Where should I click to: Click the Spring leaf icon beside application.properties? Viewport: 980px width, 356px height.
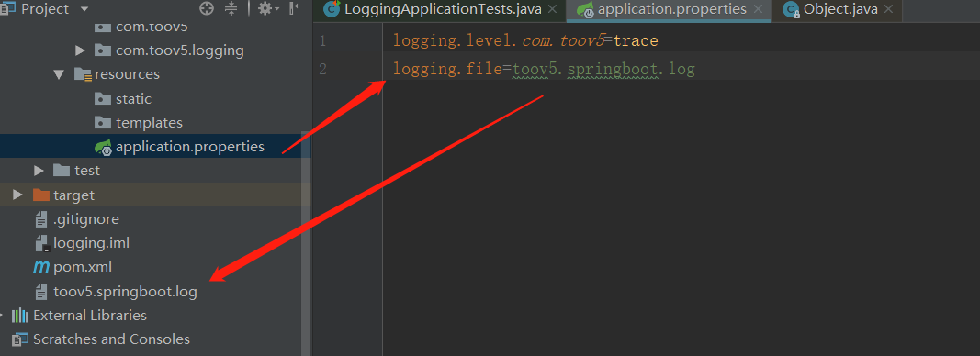coord(103,148)
